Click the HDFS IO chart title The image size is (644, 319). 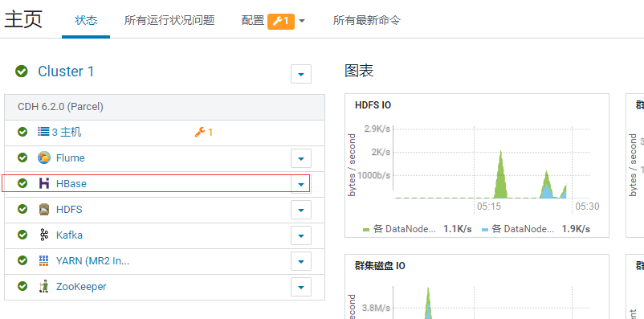[373, 105]
